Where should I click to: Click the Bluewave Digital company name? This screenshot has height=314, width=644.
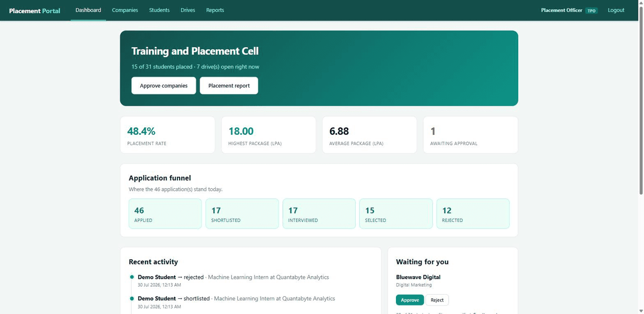pyautogui.click(x=418, y=277)
